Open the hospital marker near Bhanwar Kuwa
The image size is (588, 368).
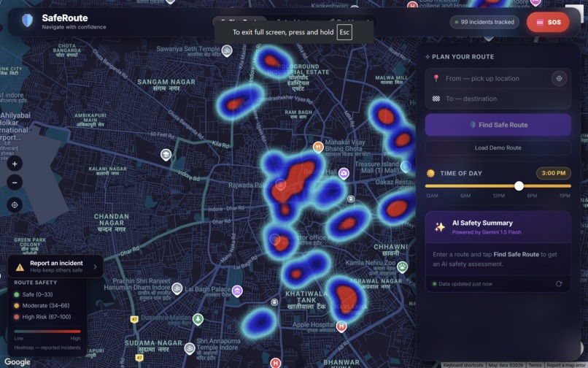pos(276,363)
